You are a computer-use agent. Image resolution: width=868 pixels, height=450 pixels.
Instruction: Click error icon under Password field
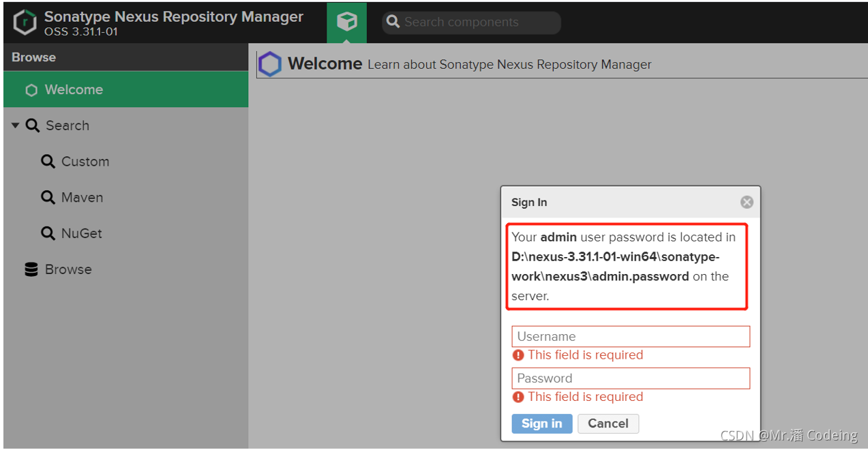tap(518, 397)
